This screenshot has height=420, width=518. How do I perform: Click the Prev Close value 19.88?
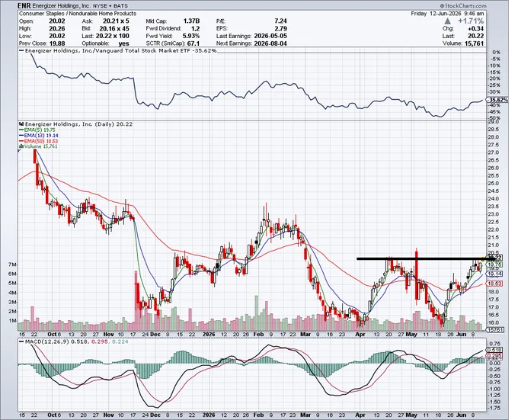tap(57, 43)
